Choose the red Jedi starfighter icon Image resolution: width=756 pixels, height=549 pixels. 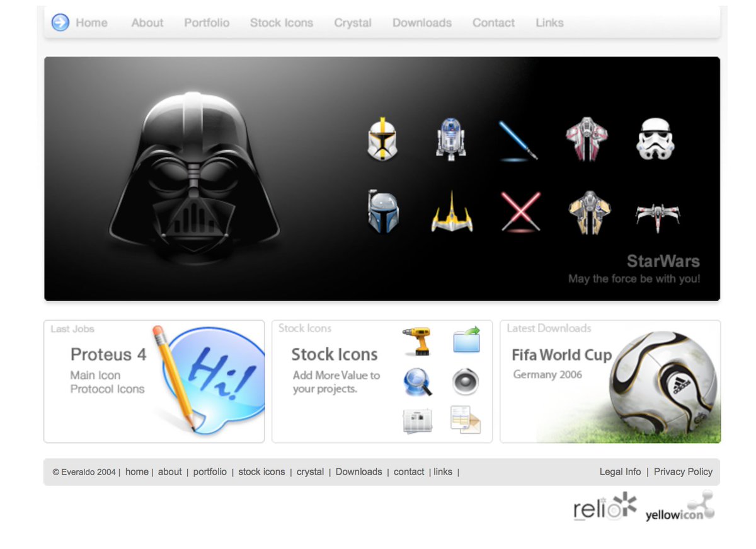(x=586, y=138)
